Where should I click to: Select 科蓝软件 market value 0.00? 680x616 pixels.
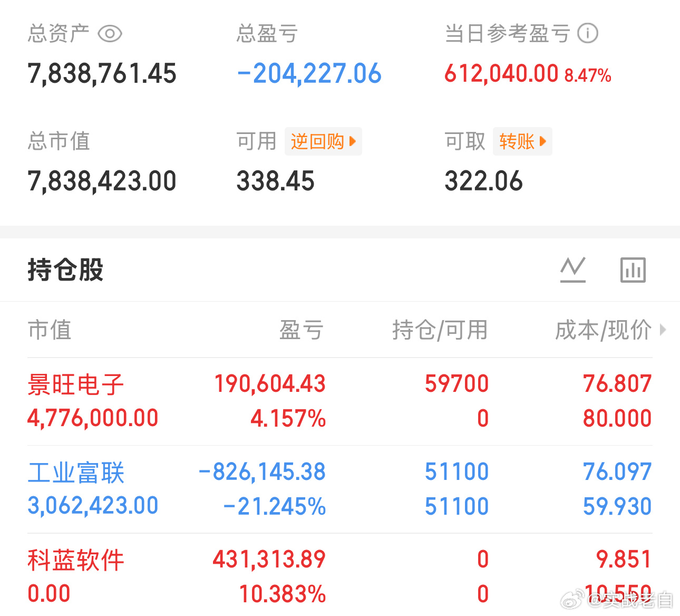(48, 594)
